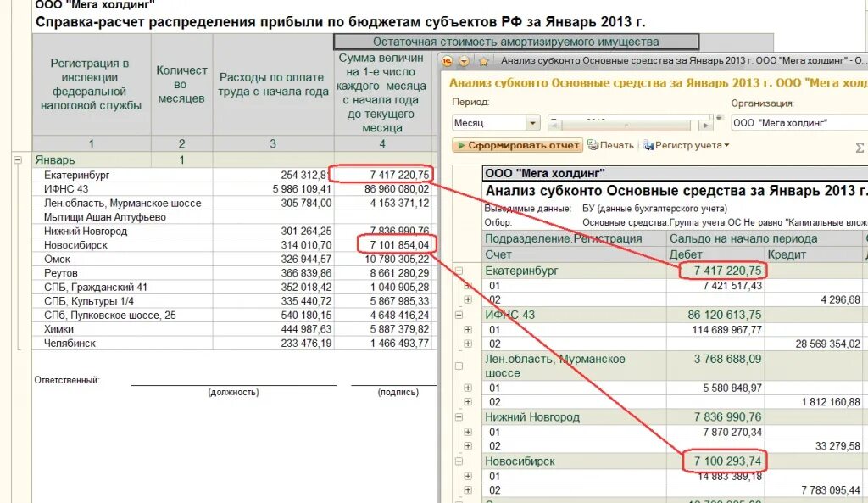Expand account 01 under Нижний Новгород
868x503 pixels.
468,432
